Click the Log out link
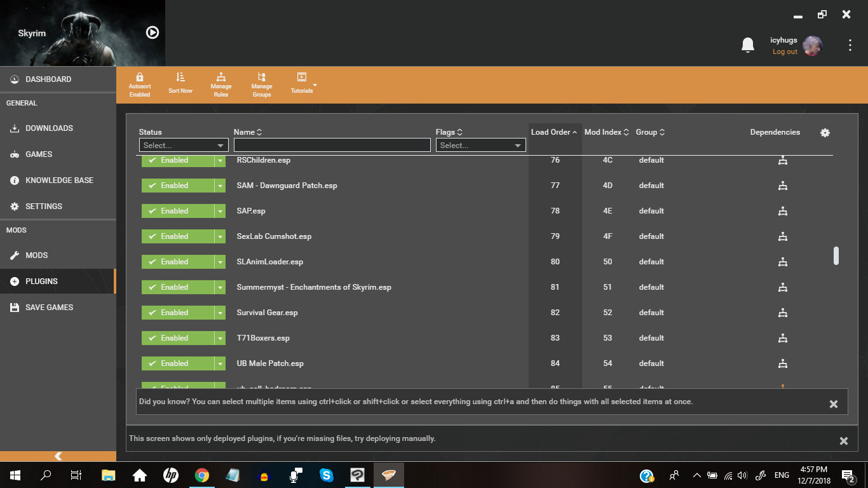This screenshot has height=488, width=868. [x=785, y=52]
